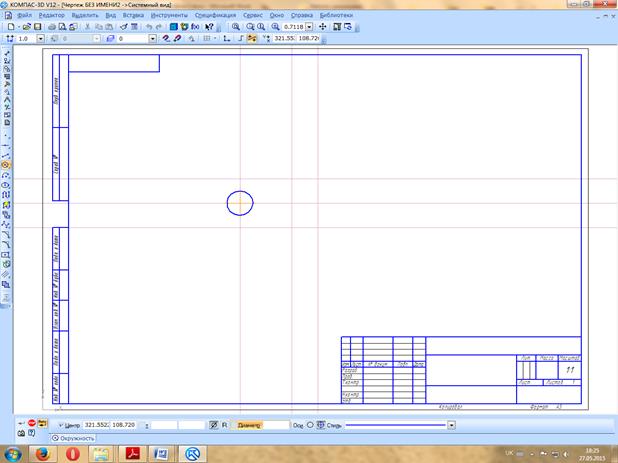Click the Print icon in toolbar
The height and width of the screenshot is (463, 618).
coord(53,27)
